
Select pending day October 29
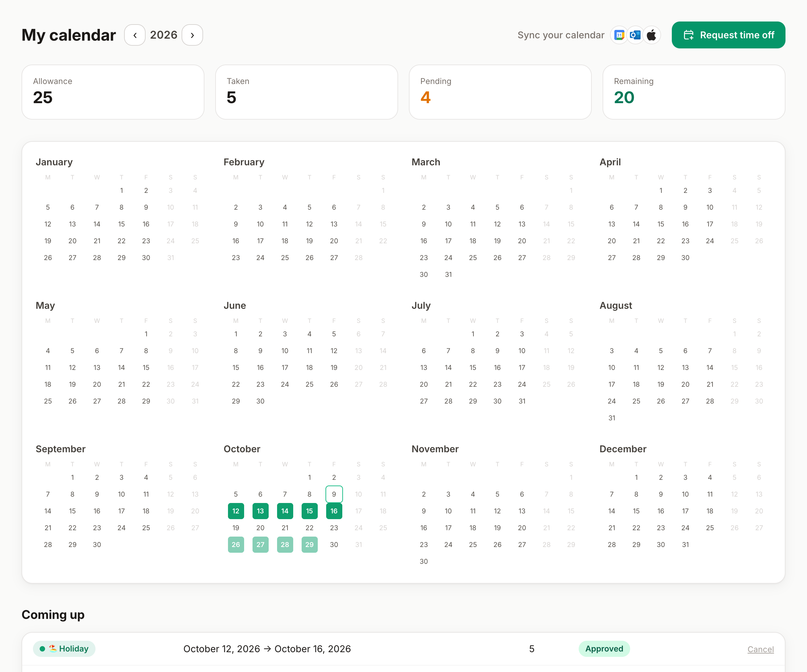pos(309,545)
